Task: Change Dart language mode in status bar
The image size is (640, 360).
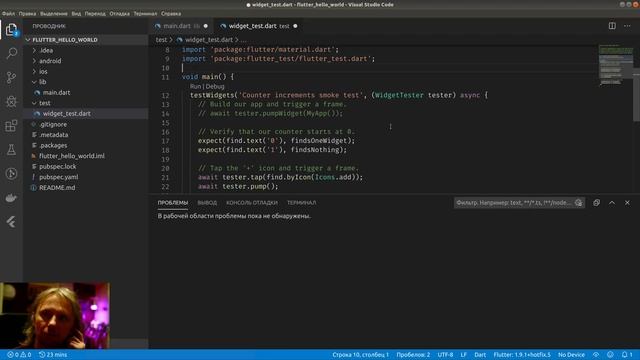Action: (480, 355)
